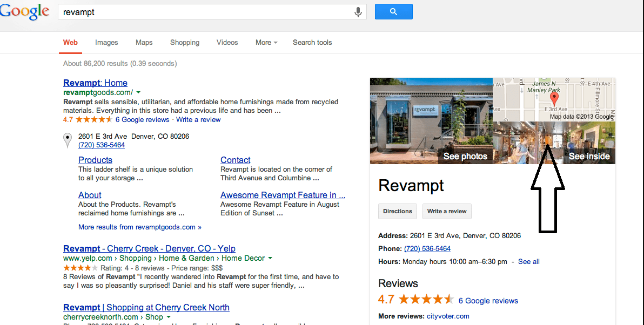644x325 pixels.
Task: Open the Contact sitelink
Action: click(236, 160)
